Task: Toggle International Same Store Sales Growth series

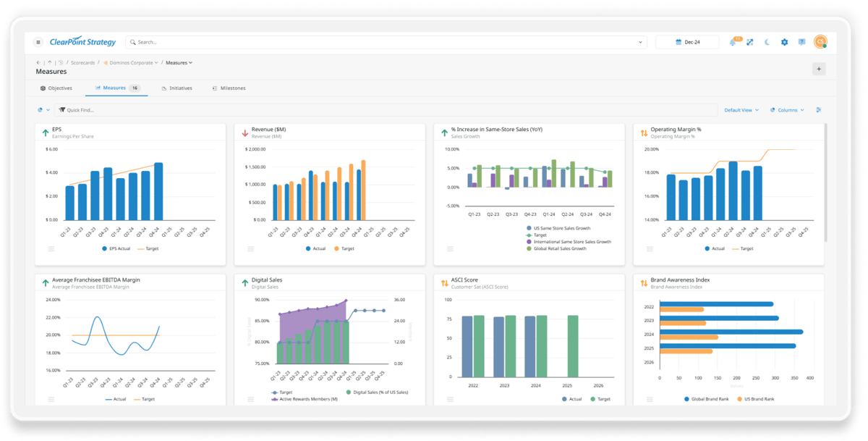Action: (569, 242)
